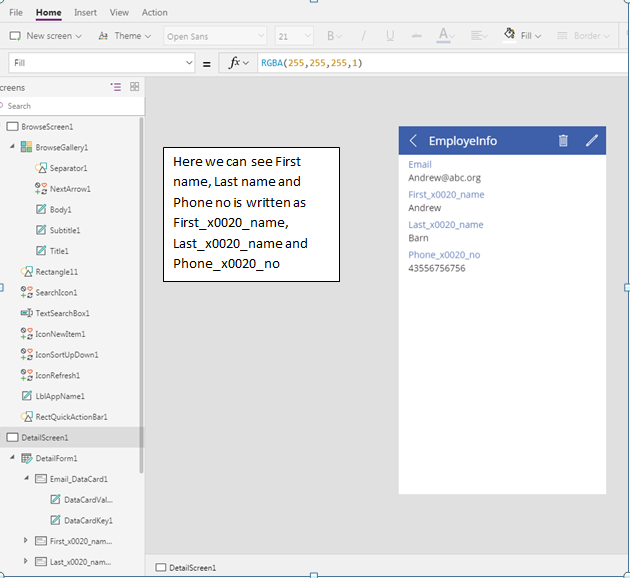Open the File menu
Viewport: 630px width, 578px height.
[x=16, y=13]
